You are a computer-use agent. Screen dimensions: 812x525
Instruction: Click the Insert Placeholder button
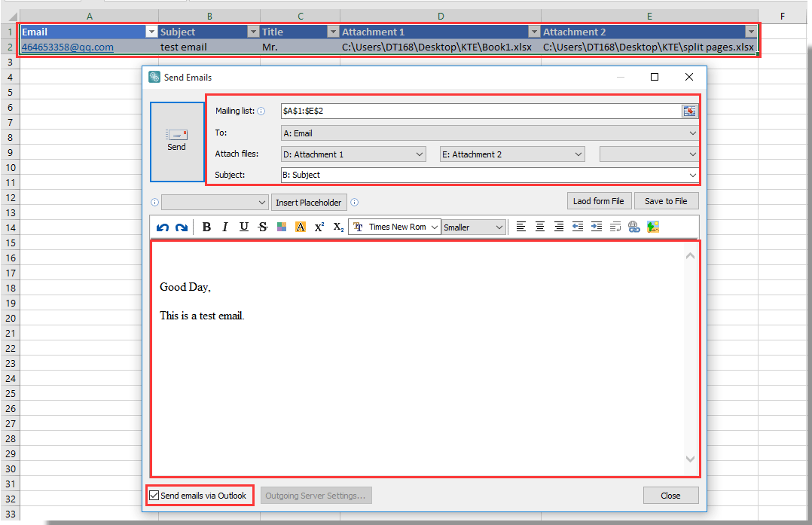tap(309, 203)
